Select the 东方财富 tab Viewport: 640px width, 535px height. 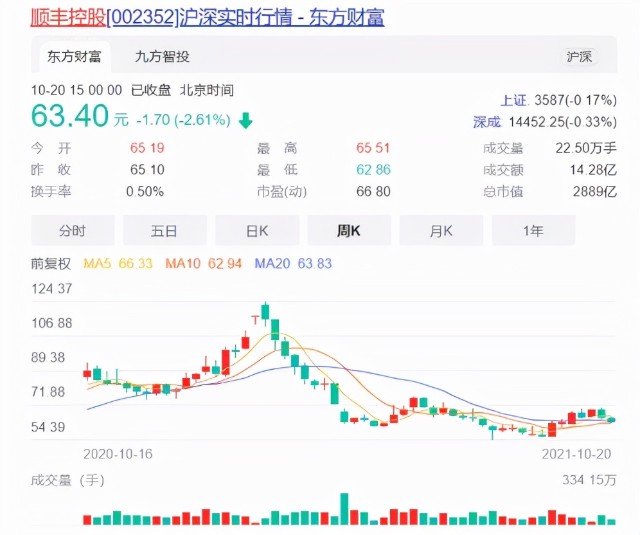tap(74, 56)
